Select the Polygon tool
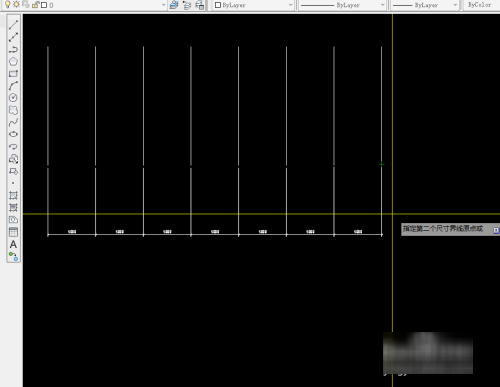The width and height of the screenshot is (500, 387). [13, 62]
